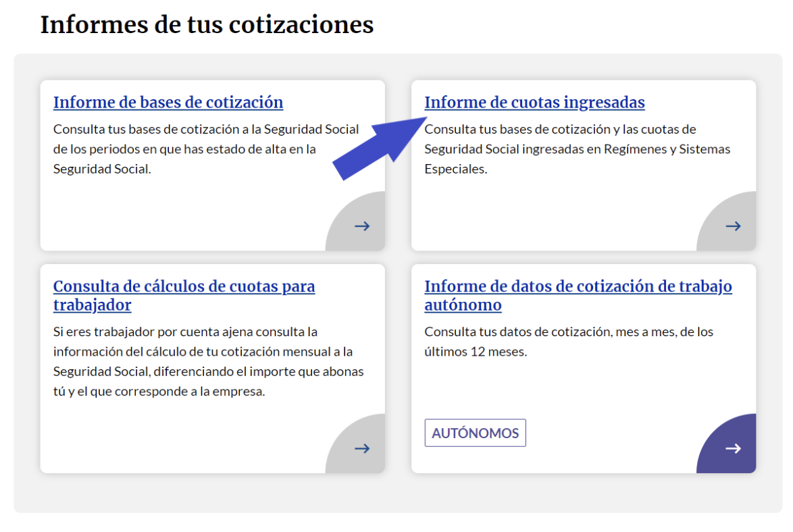Click arrow icon on Informe de bases de cotización card
This screenshot has width=793, height=532.
click(362, 226)
